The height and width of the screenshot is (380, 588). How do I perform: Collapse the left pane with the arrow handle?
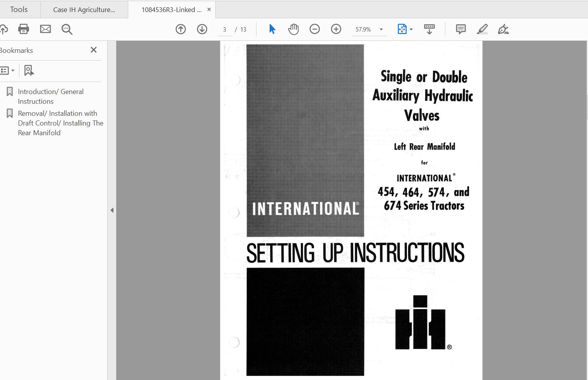tap(112, 210)
